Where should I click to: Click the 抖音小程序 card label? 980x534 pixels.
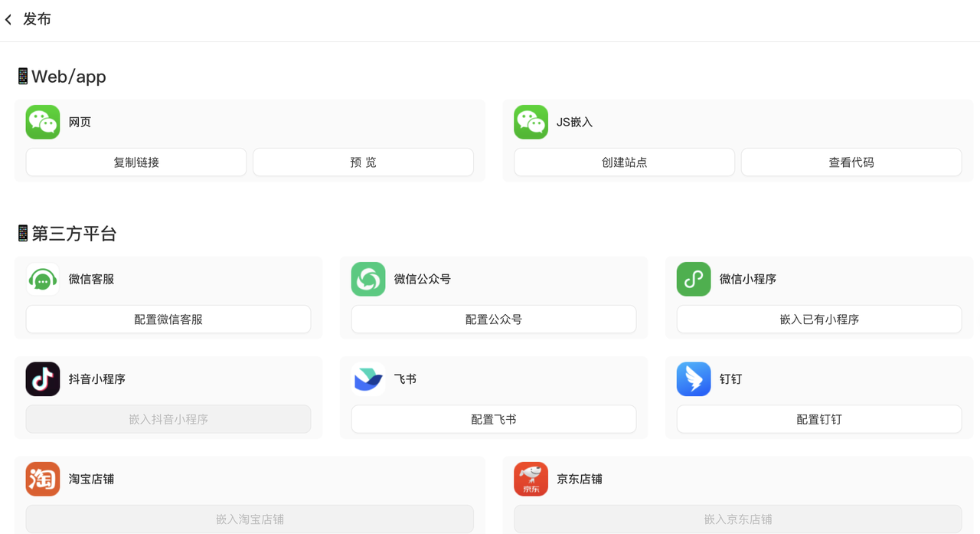(97, 379)
